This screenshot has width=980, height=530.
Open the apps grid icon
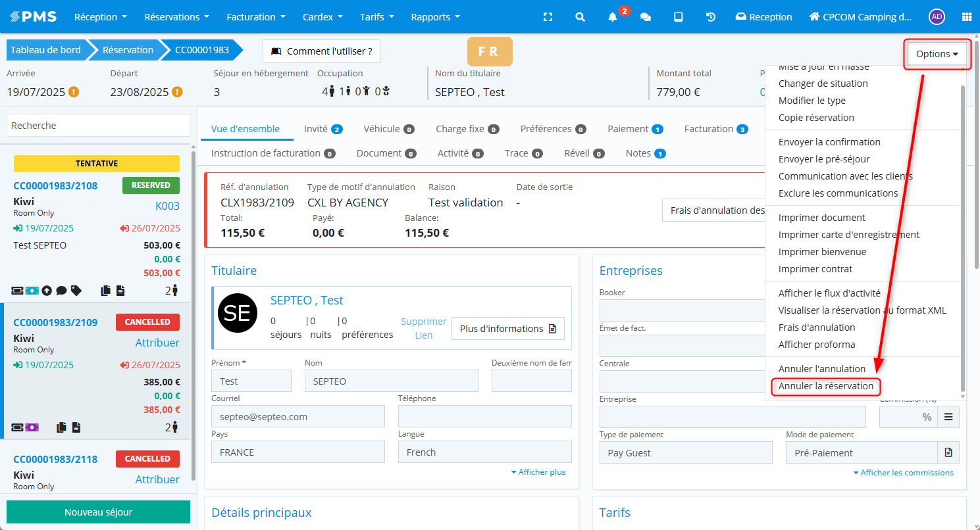click(x=967, y=17)
